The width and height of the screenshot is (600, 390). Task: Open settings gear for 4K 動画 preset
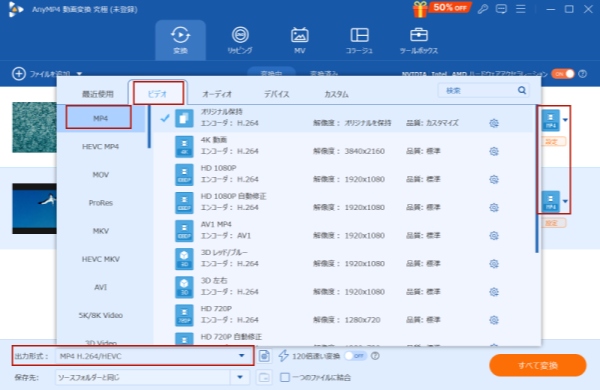(x=494, y=151)
